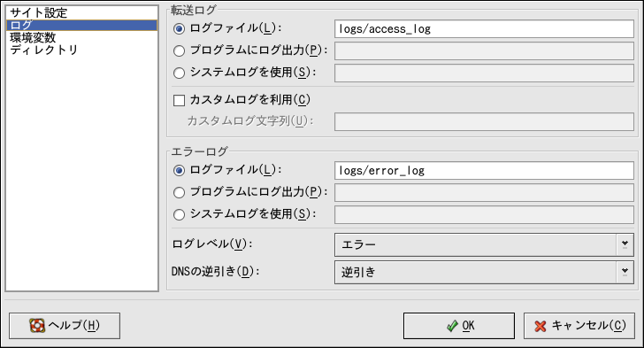
Task: Select プログラムにログ出力 radio in 転送ログ
Action: (x=179, y=51)
